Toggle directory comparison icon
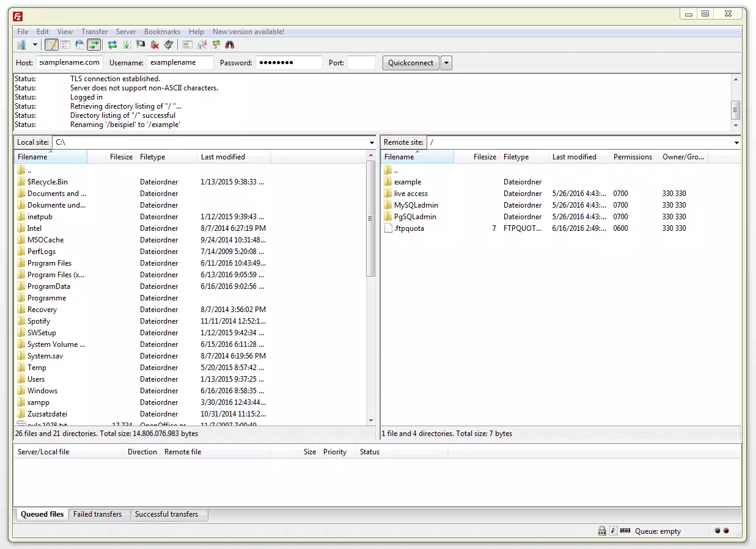The image size is (756, 549). coord(202,45)
